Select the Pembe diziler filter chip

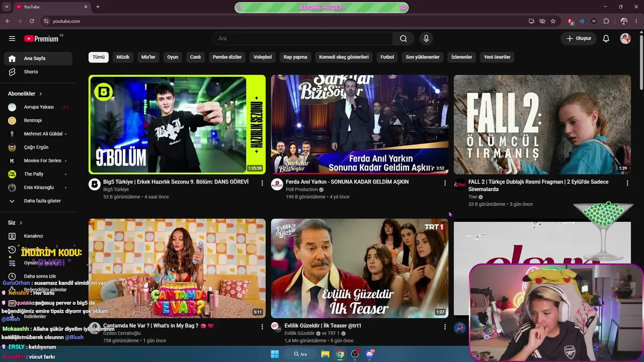(x=227, y=57)
